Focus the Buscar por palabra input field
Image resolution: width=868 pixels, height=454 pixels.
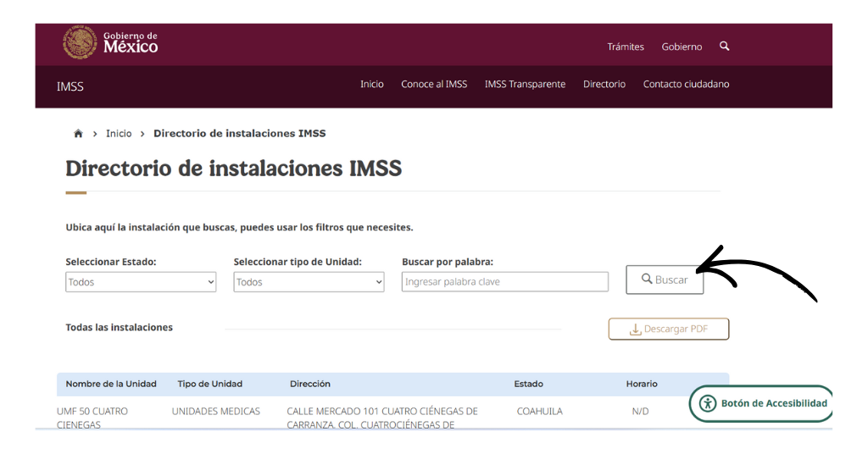(505, 281)
